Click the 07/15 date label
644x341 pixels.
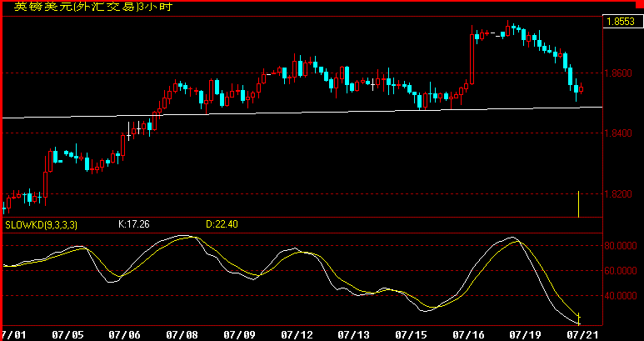point(410,335)
